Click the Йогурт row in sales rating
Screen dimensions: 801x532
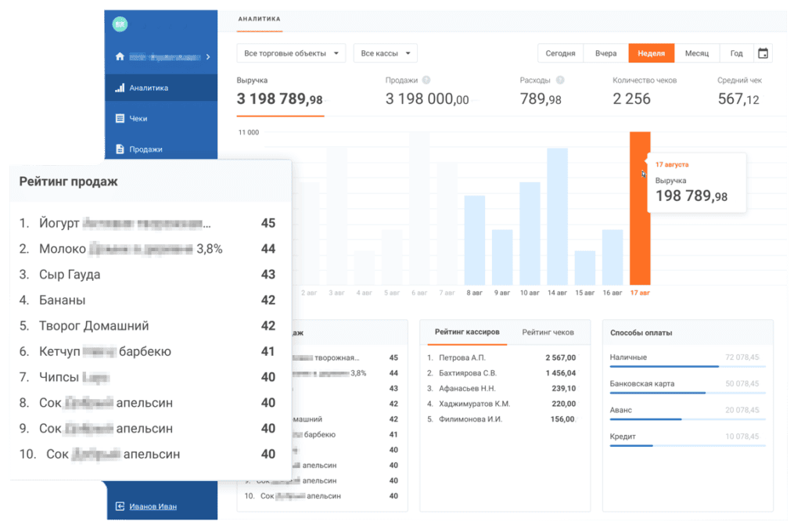point(147,223)
